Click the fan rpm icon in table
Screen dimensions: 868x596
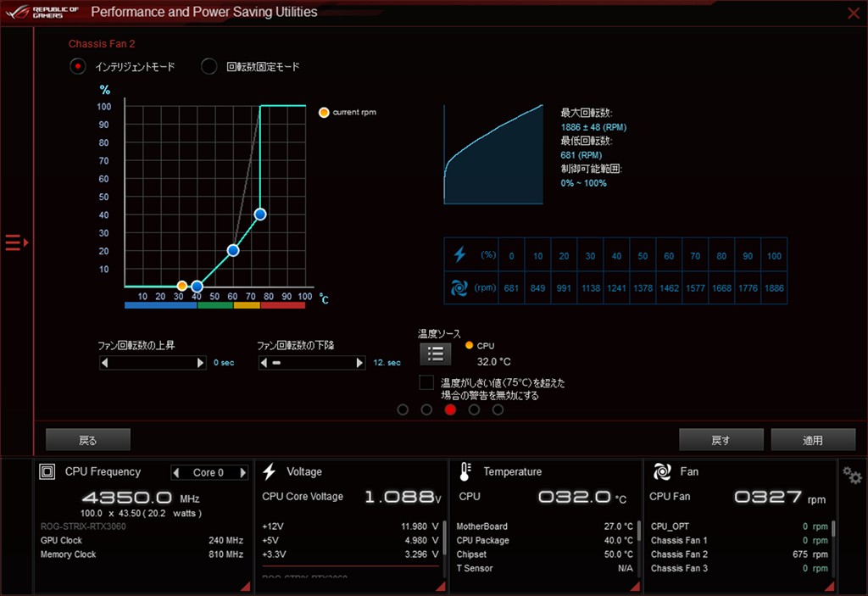pyautogui.click(x=459, y=287)
